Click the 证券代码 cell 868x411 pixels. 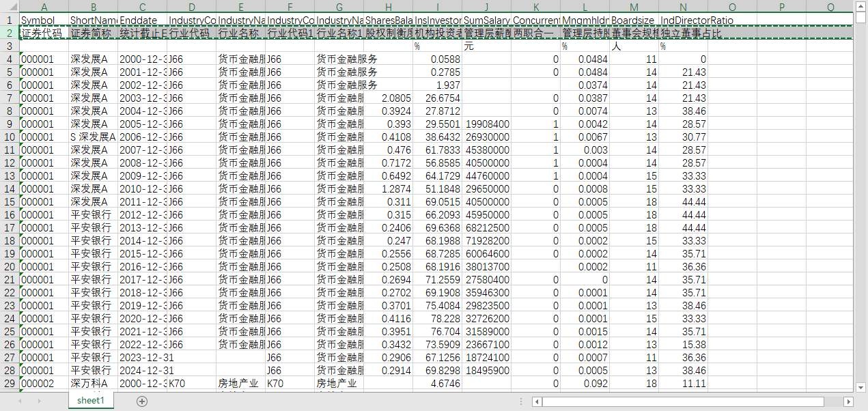pyautogui.click(x=44, y=33)
